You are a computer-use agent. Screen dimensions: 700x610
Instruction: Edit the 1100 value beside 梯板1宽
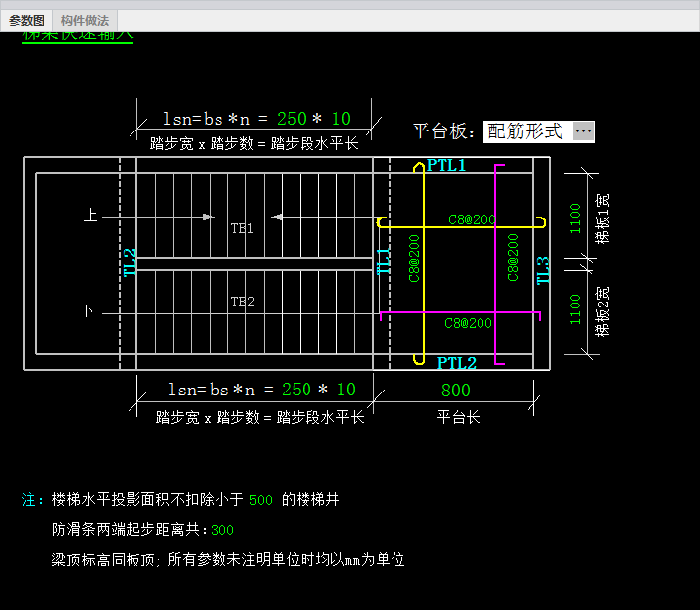tap(575, 218)
